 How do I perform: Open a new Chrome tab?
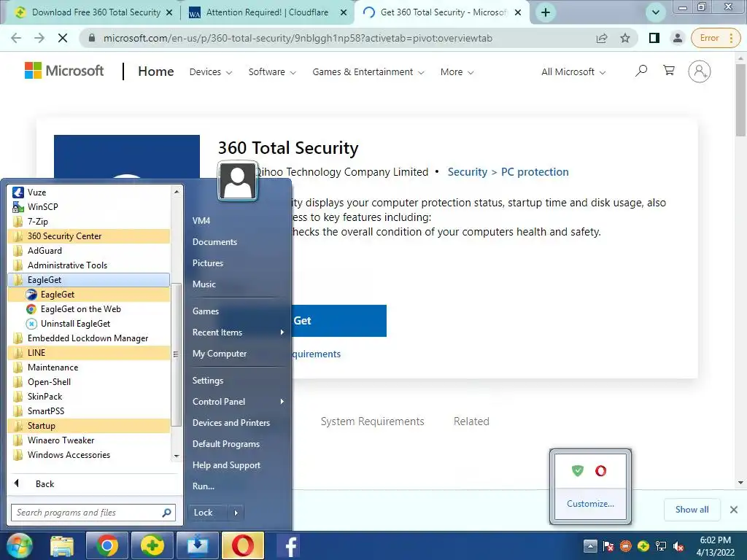546,12
